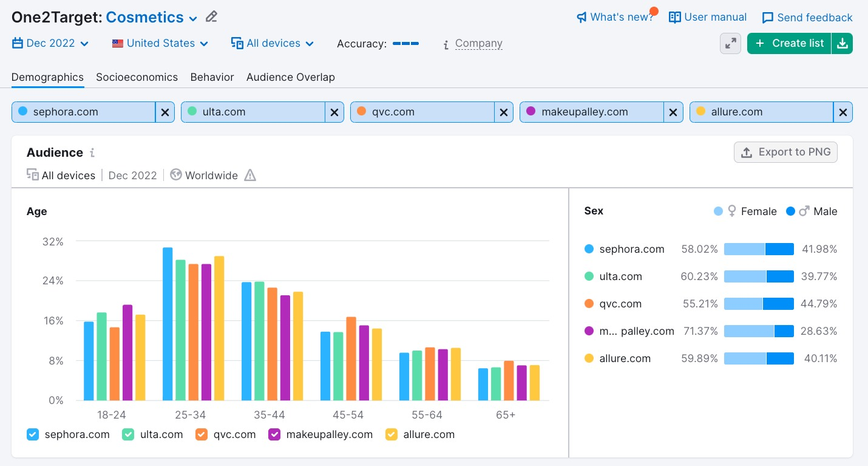Open the All devices filter dropdown
This screenshot has height=466, width=868.
tap(273, 43)
